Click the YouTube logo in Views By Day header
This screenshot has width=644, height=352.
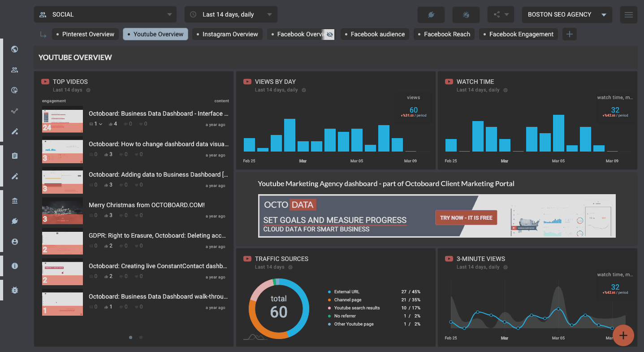coord(247,82)
